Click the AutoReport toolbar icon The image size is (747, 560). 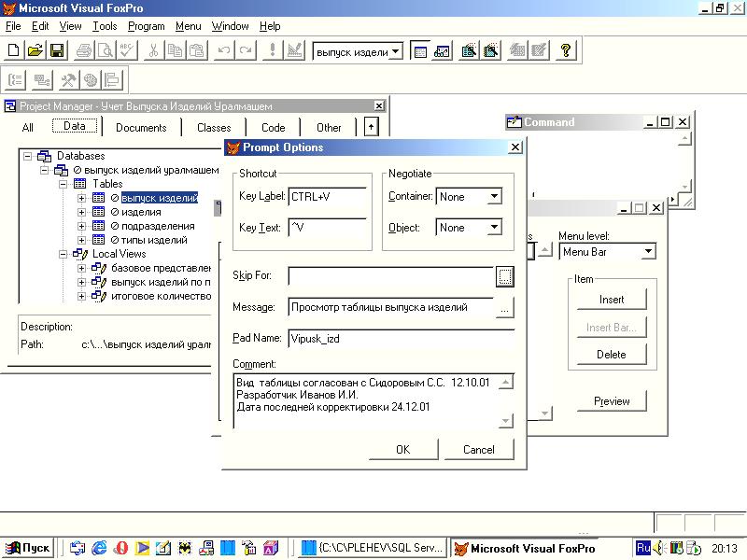[x=540, y=50]
